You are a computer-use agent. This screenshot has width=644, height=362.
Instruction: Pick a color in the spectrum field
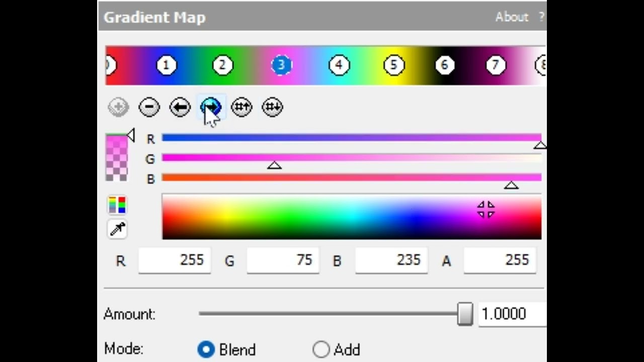352,217
